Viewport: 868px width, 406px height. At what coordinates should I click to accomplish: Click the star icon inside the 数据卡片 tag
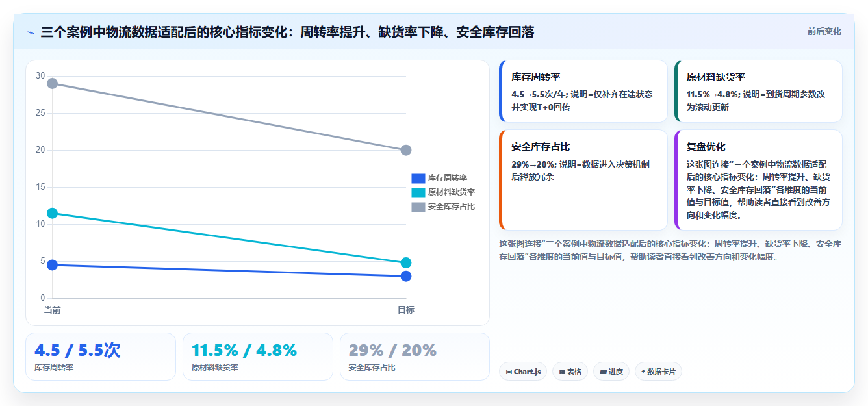pos(643,372)
